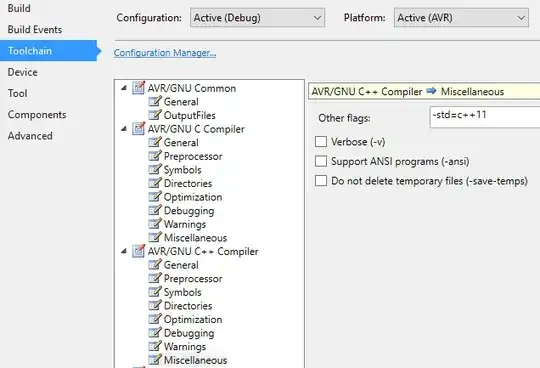540x368 pixels.
Task: Select Warnings label under AVR/GNU C Compiler
Action: tap(185, 224)
